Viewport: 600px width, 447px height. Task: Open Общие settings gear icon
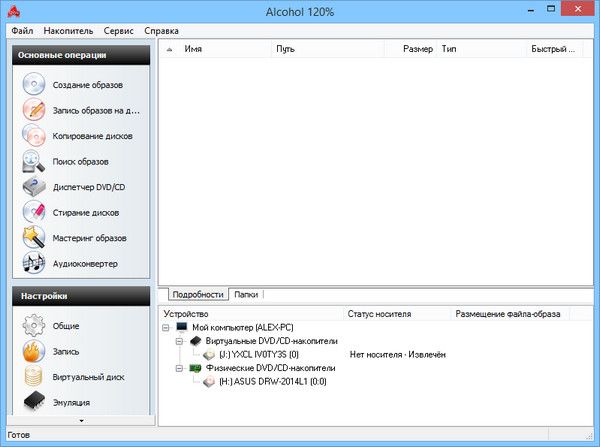point(35,326)
